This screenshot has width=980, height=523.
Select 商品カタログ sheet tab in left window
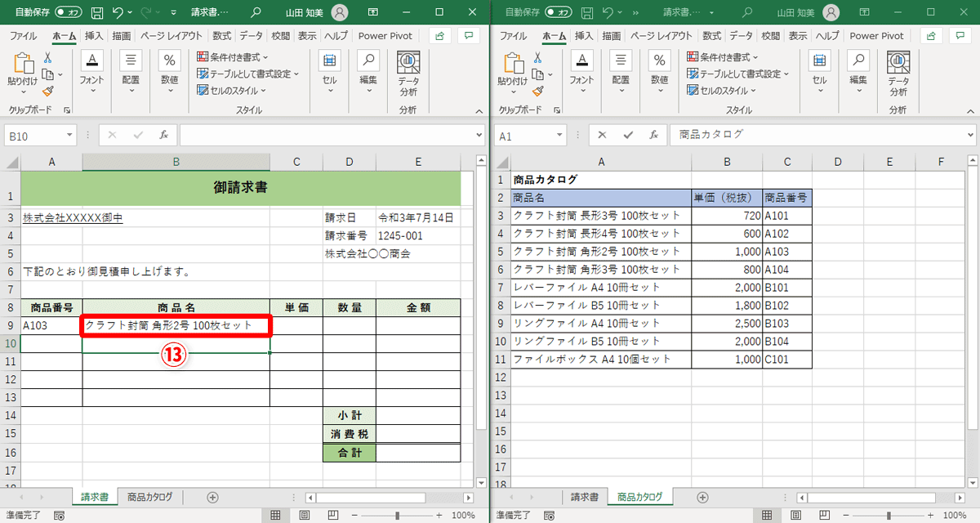click(149, 497)
